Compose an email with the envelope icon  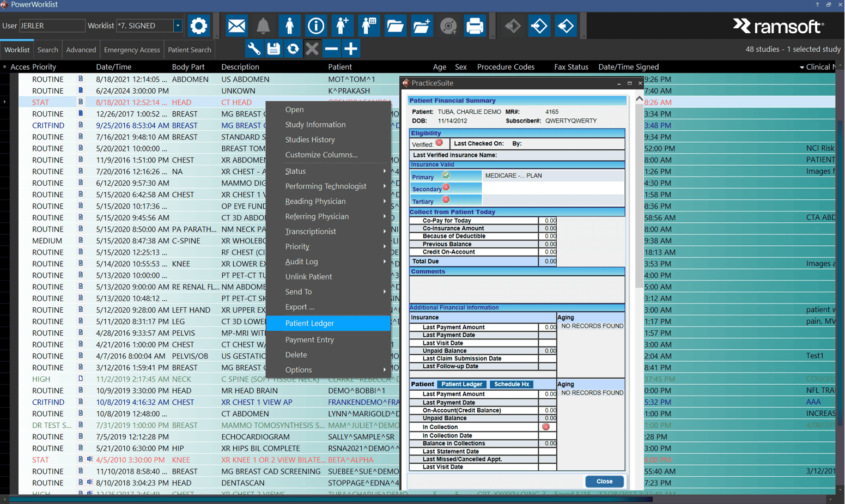[236, 26]
